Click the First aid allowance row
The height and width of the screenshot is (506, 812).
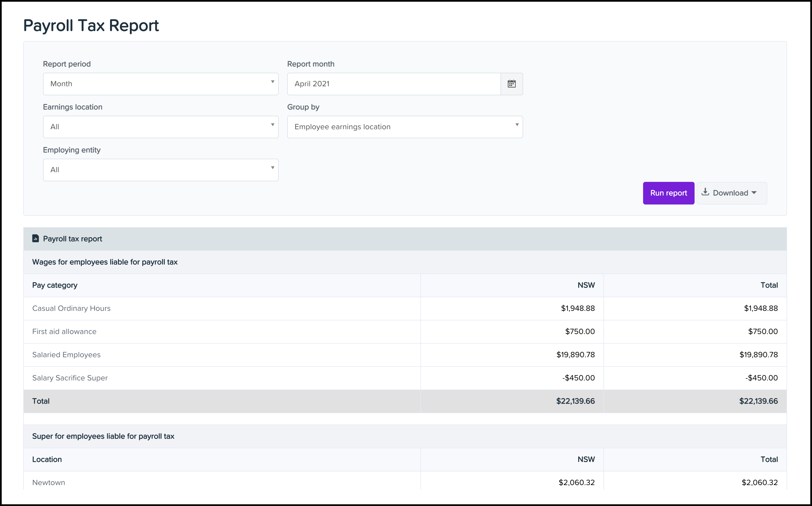[x=64, y=332]
